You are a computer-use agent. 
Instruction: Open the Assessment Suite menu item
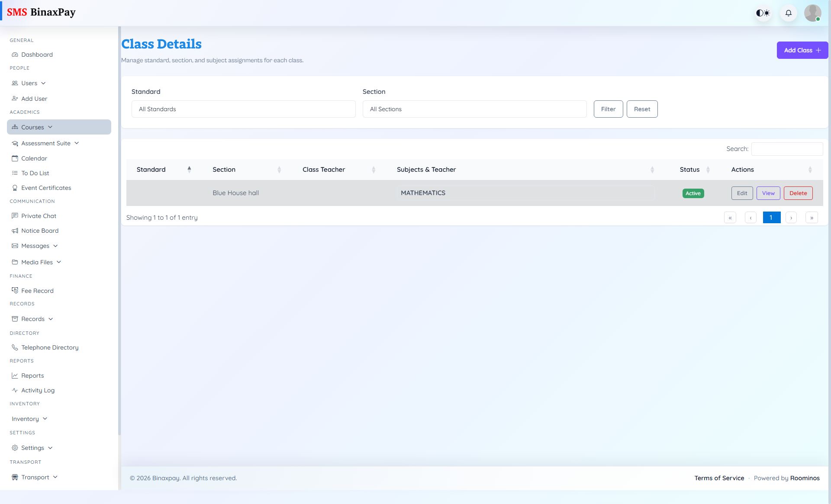click(46, 143)
